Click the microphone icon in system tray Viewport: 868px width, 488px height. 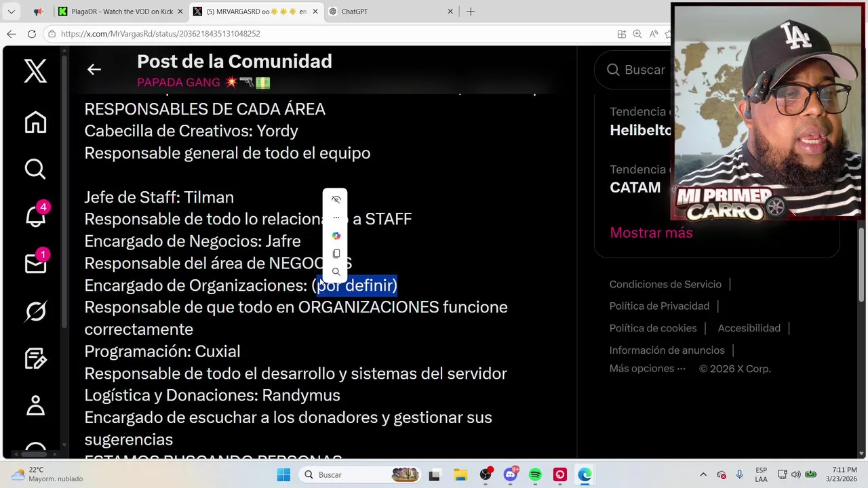click(740, 474)
